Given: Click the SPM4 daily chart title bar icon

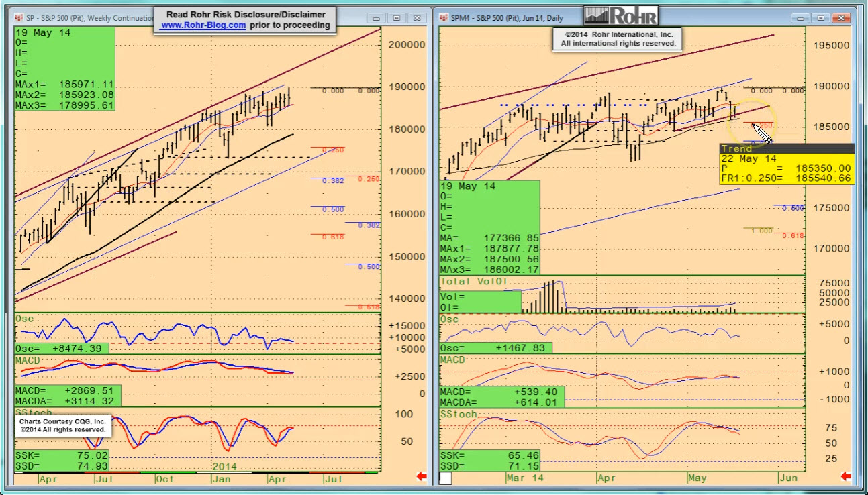Looking at the screenshot, I should (x=444, y=18).
